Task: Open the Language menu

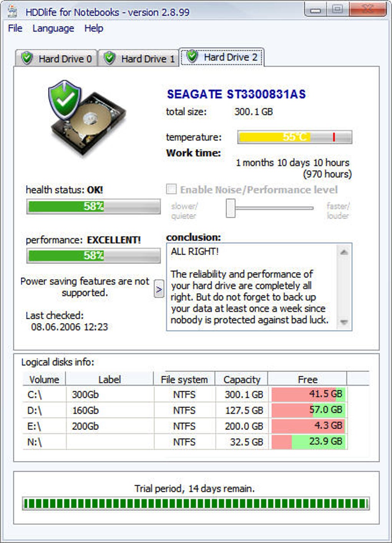Action: (53, 28)
